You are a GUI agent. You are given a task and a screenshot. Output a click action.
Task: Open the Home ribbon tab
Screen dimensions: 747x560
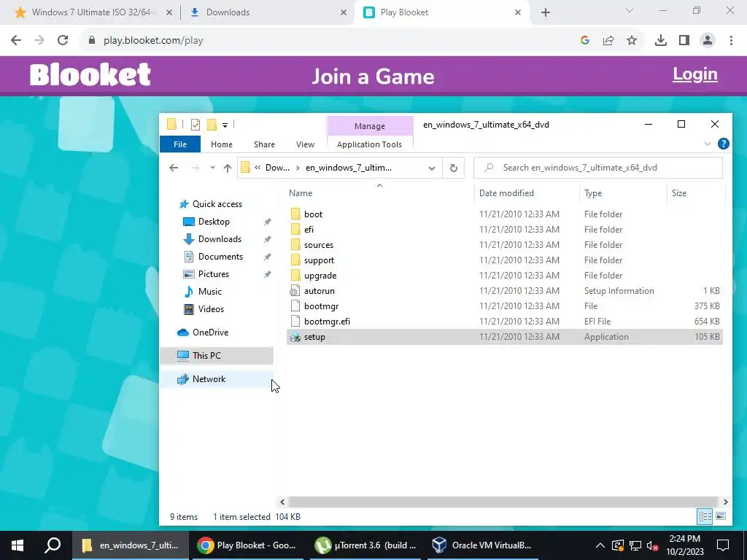tap(222, 144)
